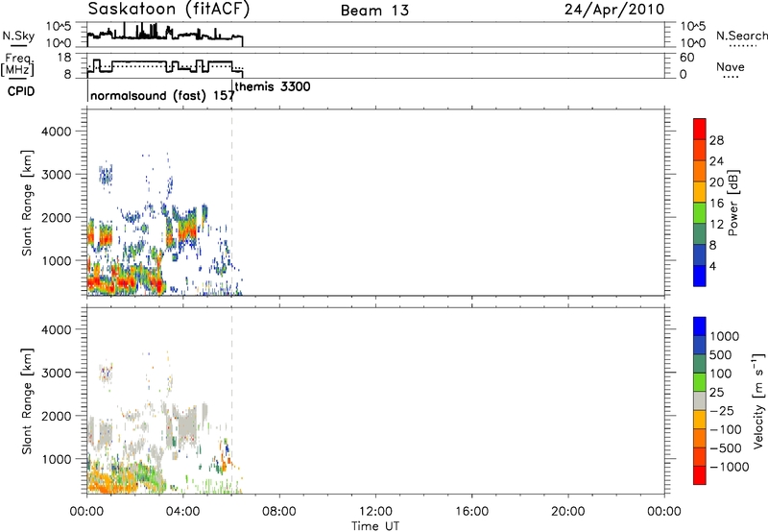The height and width of the screenshot is (532, 768).
Task: Click the gray segment of velocity colorbar
Action: coord(700,400)
